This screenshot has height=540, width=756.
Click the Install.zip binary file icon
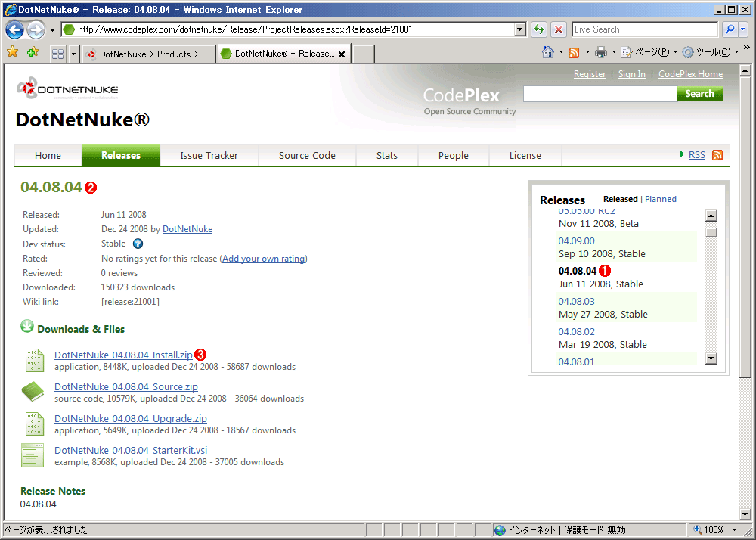point(35,360)
